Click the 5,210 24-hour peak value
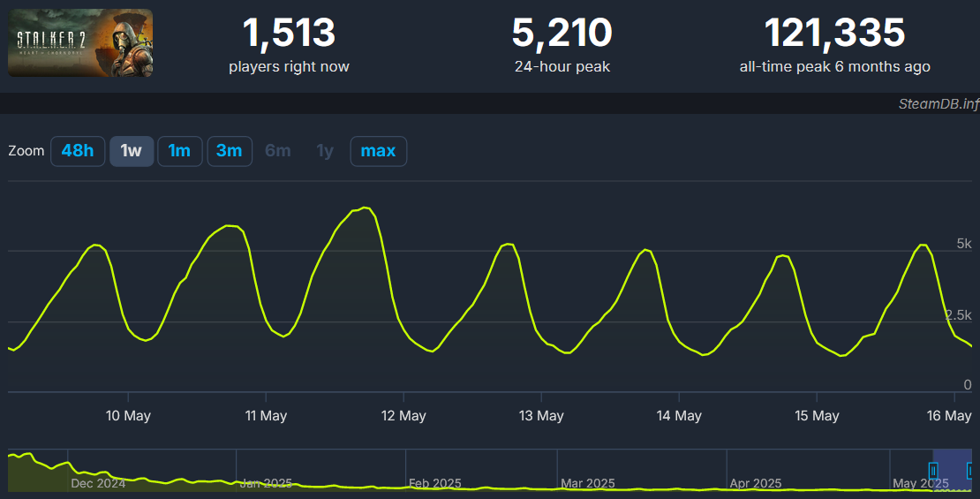This screenshot has width=980, height=499. pos(562,33)
